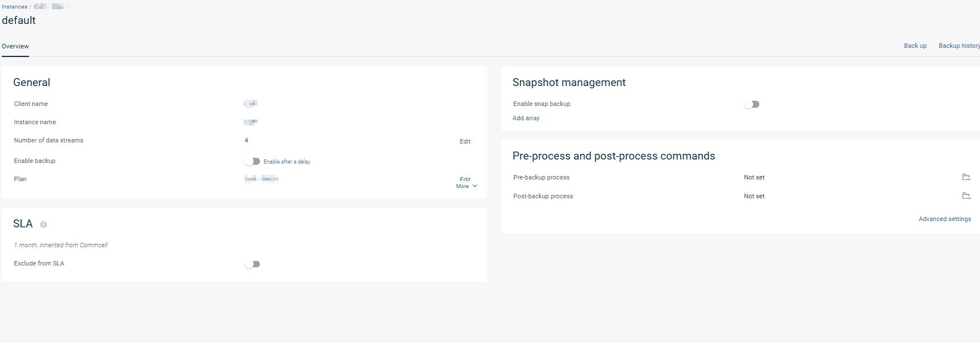Click the default page heading

click(19, 21)
